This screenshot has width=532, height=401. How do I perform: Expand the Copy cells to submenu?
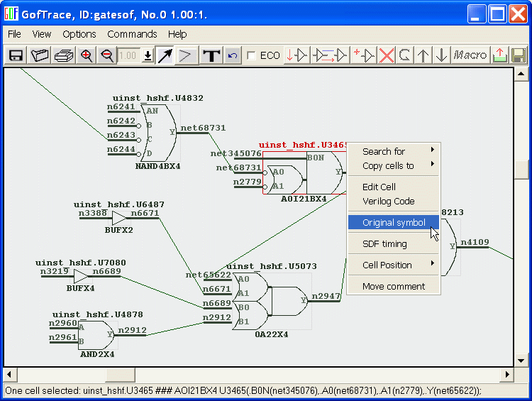394,165
